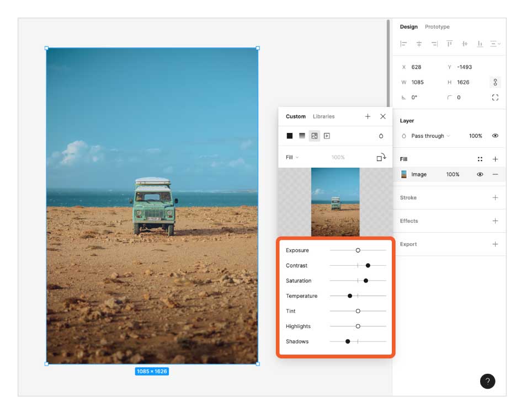Image resolution: width=532 pixels, height=418 pixels.
Task: Select the video fill type
Action: [328, 136]
